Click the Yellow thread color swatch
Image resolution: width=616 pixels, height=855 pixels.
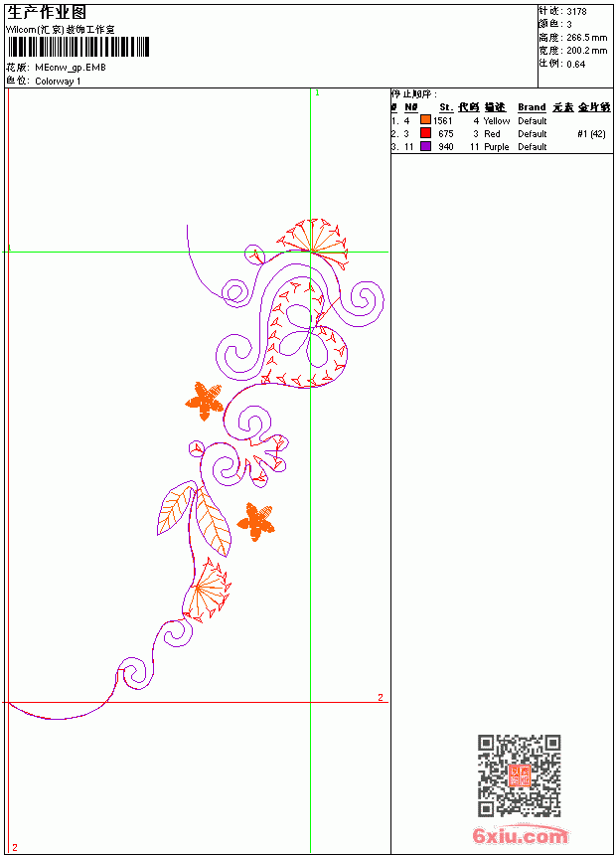coord(426,120)
